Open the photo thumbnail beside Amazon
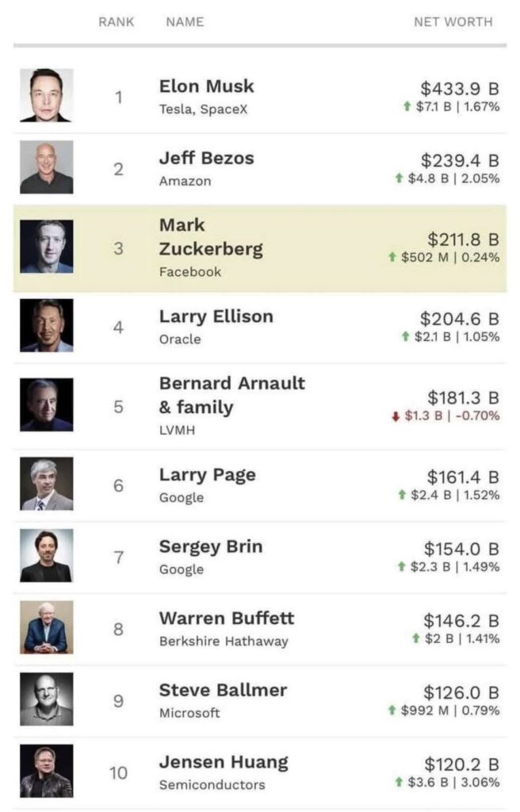Image resolution: width=520 pixels, height=812 pixels. [46, 167]
